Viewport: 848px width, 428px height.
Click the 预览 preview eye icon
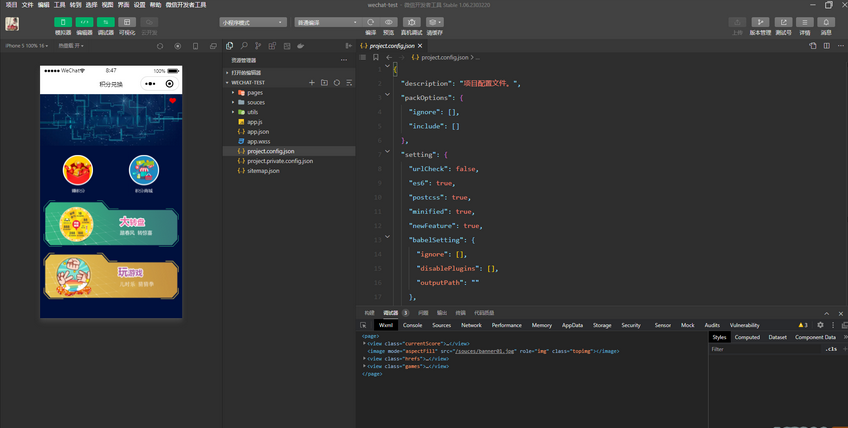388,22
